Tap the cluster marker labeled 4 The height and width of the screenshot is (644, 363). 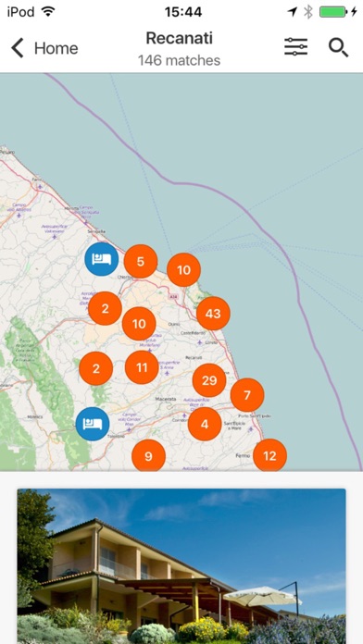(205, 425)
